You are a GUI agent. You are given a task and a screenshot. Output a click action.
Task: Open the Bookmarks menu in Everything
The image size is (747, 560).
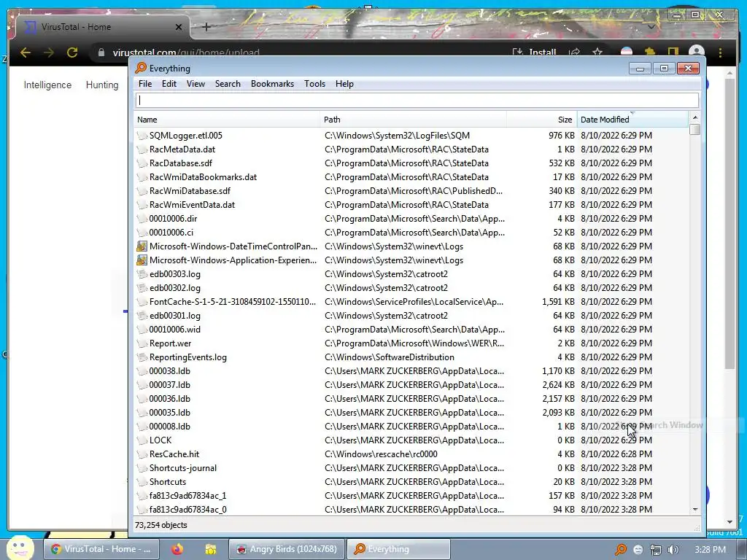coord(272,84)
